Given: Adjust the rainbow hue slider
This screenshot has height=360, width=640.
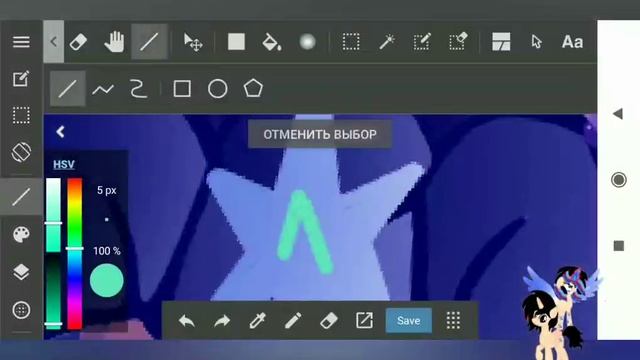Looking at the screenshot, I should click(75, 253).
